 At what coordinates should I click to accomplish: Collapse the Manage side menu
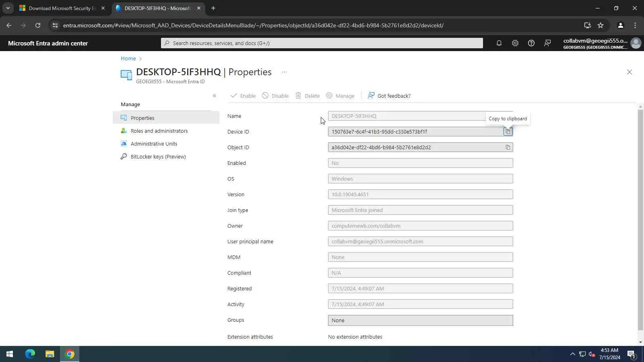click(x=215, y=96)
